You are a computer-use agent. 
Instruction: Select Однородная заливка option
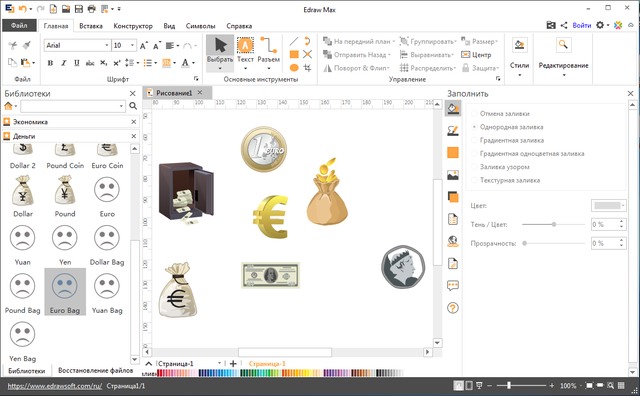tap(511, 127)
